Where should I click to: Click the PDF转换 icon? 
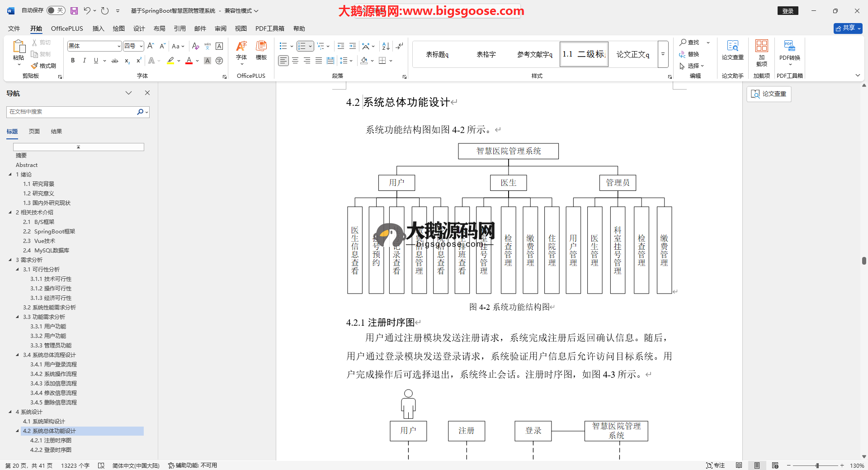(789, 50)
